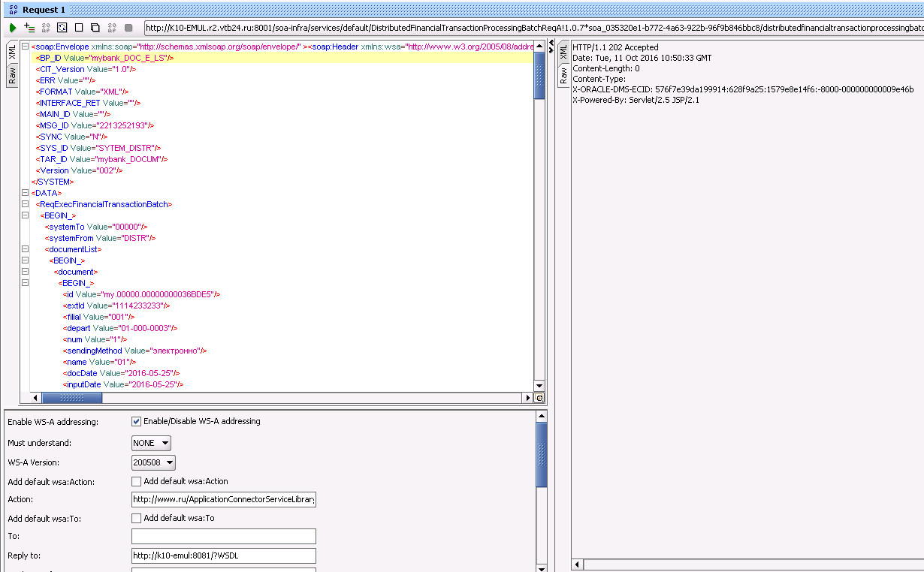Viewport: 924px width, 572px height.
Task: Enable the Add default wsa:To checkbox
Action: pos(136,518)
